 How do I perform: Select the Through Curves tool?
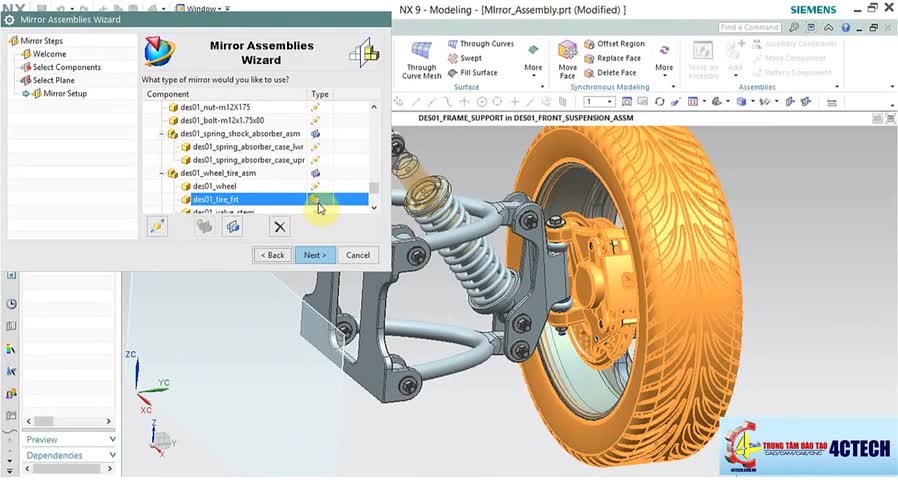point(480,44)
